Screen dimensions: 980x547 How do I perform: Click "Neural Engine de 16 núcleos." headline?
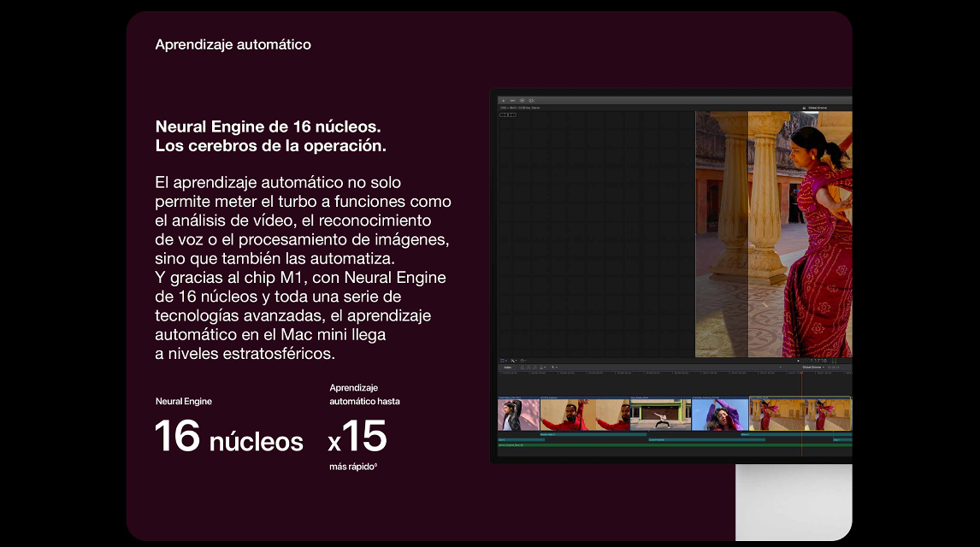[x=269, y=126]
